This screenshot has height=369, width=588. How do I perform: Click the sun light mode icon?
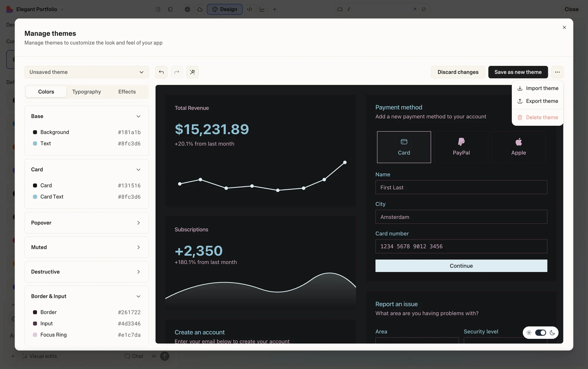[x=529, y=333]
